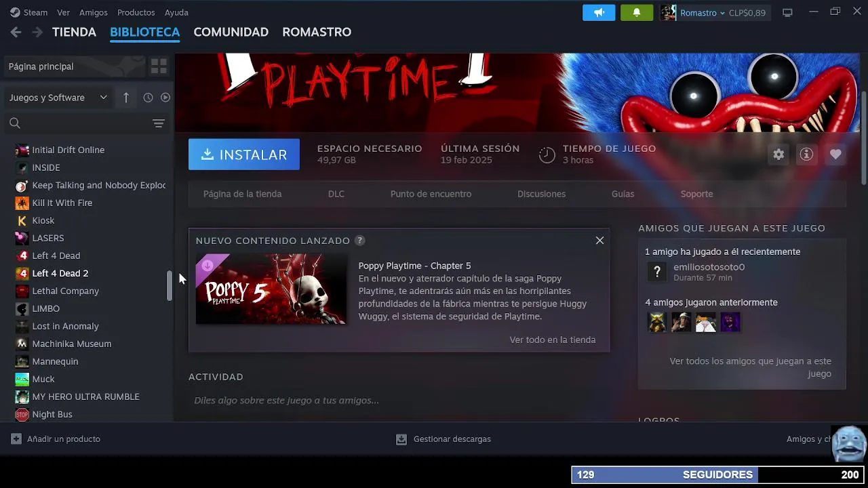Click the recent activity clock icon

(x=148, y=98)
